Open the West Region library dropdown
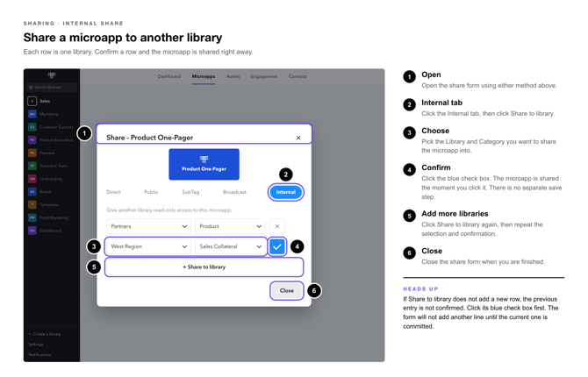588x377 pixels. click(x=148, y=246)
